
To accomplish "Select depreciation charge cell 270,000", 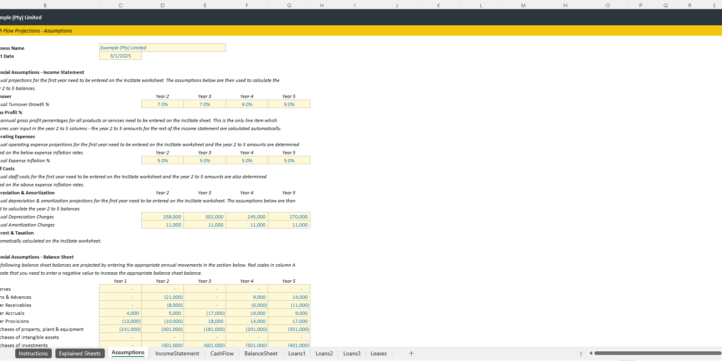I will click(x=289, y=216).
